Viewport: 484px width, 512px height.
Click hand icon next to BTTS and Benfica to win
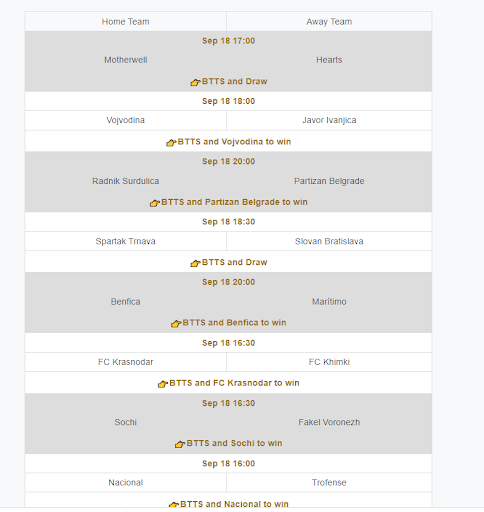(176, 323)
